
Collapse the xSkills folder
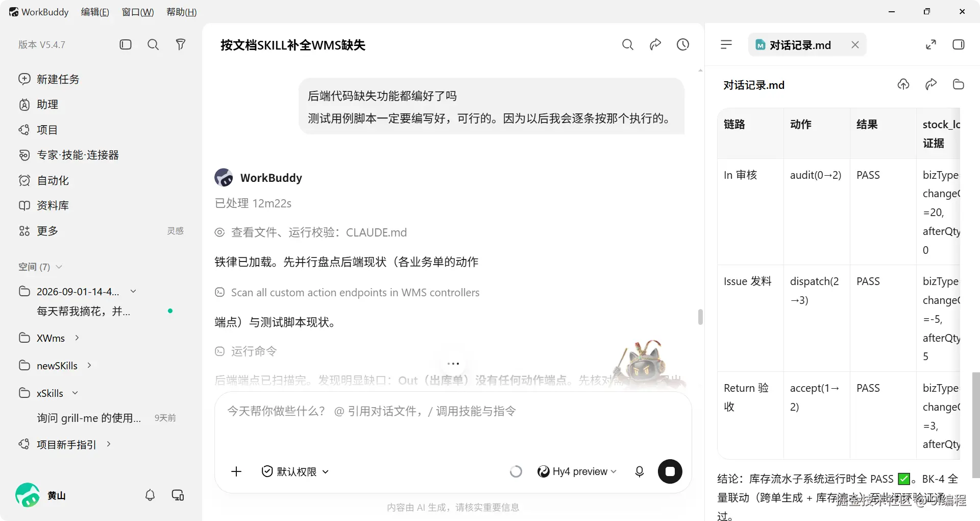[x=75, y=393]
